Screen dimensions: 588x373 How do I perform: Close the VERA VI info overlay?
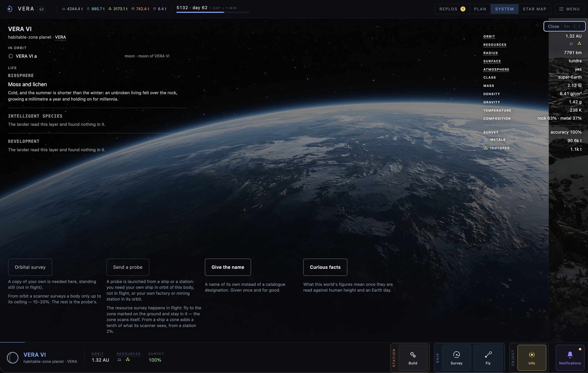click(x=564, y=26)
